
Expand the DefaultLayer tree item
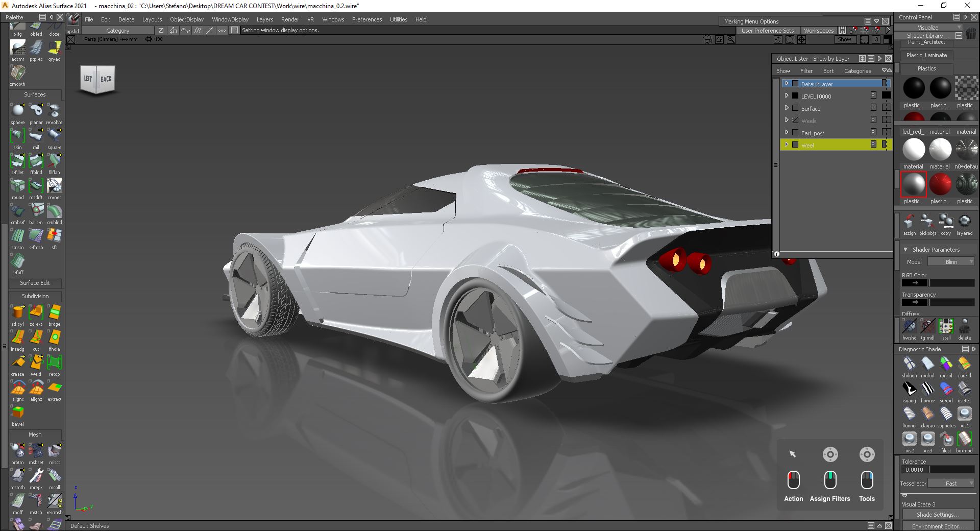[x=787, y=83]
